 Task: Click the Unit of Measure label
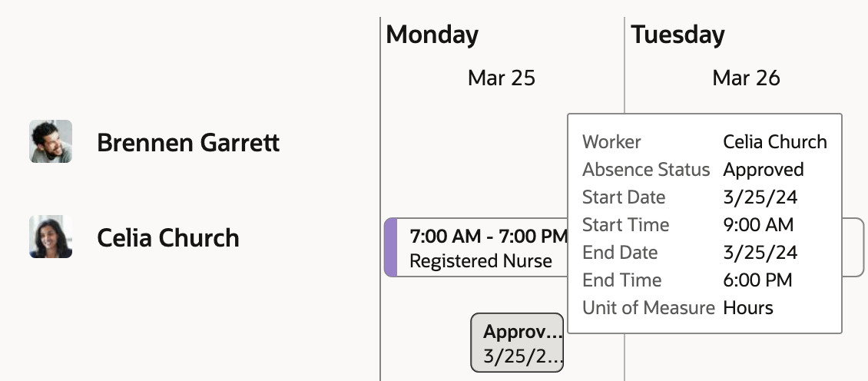648,308
